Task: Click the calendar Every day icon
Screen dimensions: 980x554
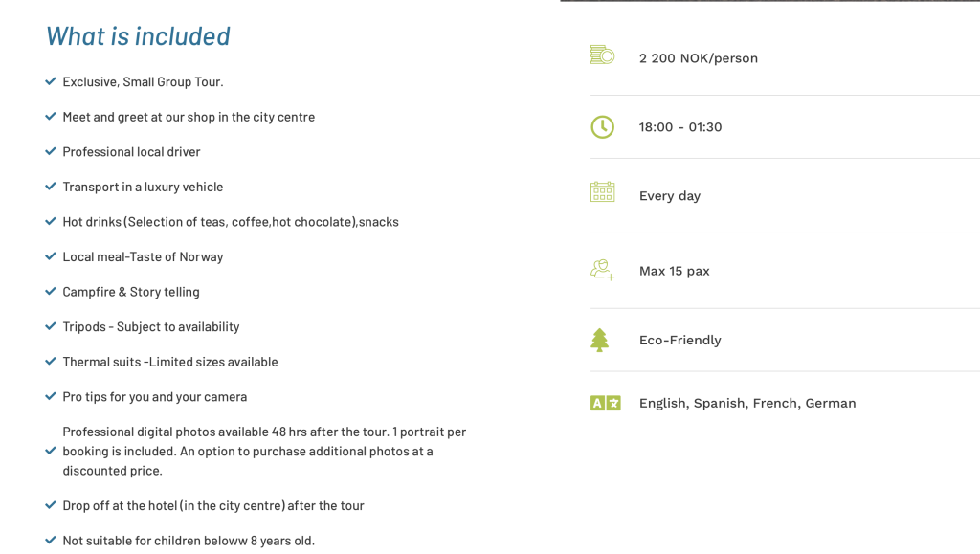Action: 603,191
